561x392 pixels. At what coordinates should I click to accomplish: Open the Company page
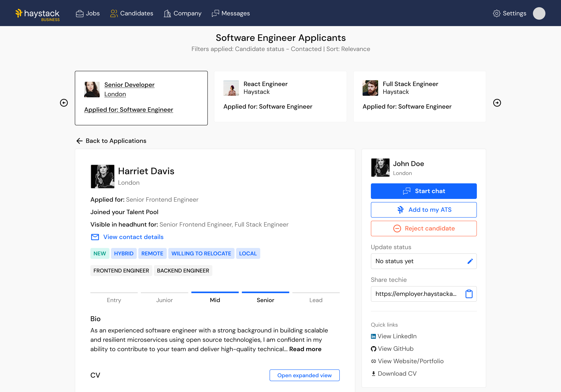tap(183, 13)
